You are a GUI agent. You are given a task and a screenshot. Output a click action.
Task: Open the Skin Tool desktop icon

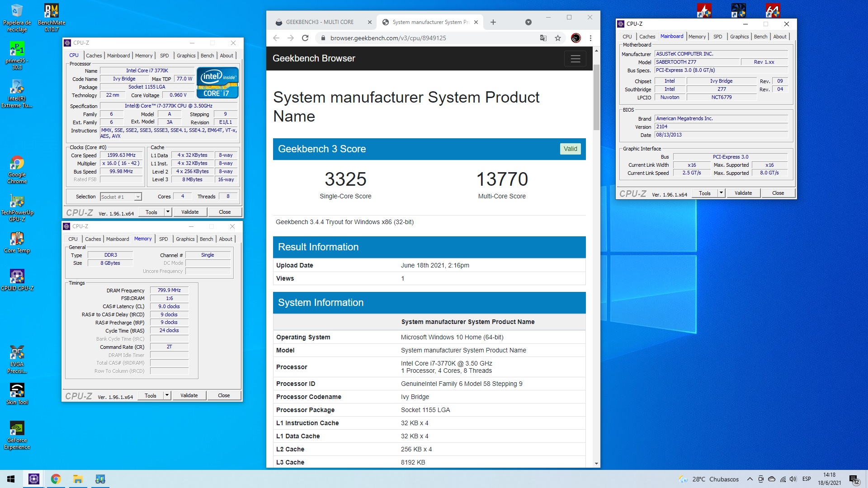tap(17, 394)
